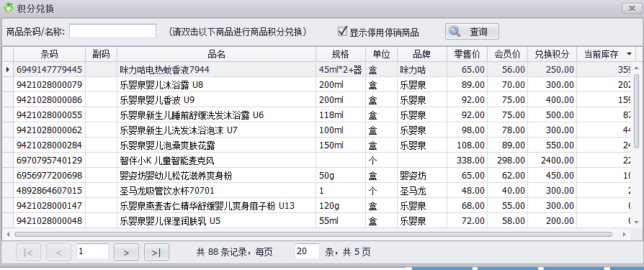The width and height of the screenshot is (644, 270).
Task: Click the vertical scrollbar down arrow
Action: click(x=636, y=222)
